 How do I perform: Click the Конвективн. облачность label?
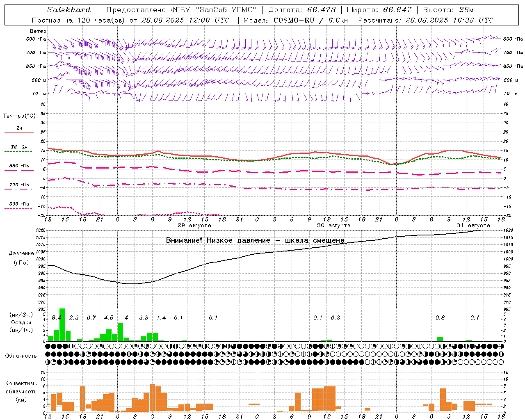tap(21, 388)
